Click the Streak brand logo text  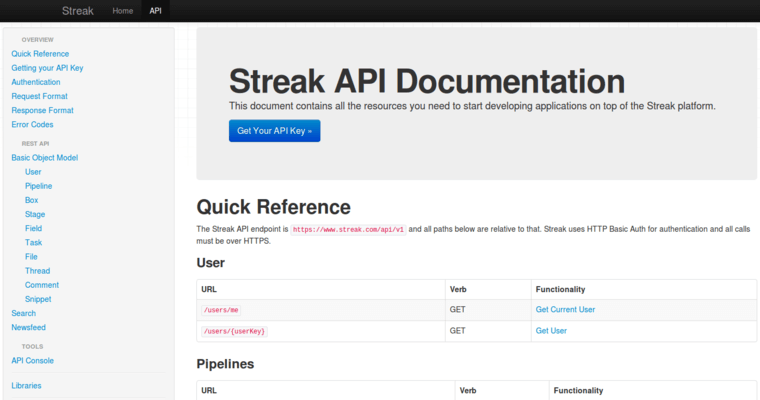point(78,11)
